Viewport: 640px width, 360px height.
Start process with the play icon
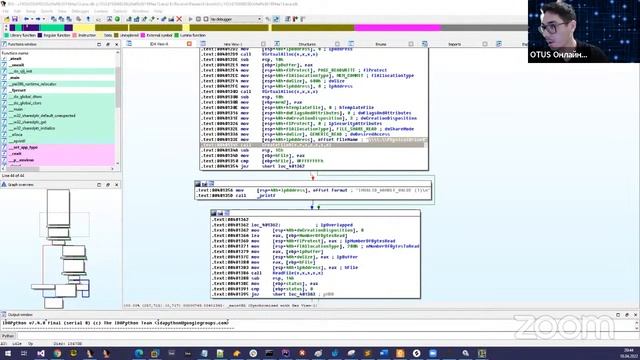[190, 19]
